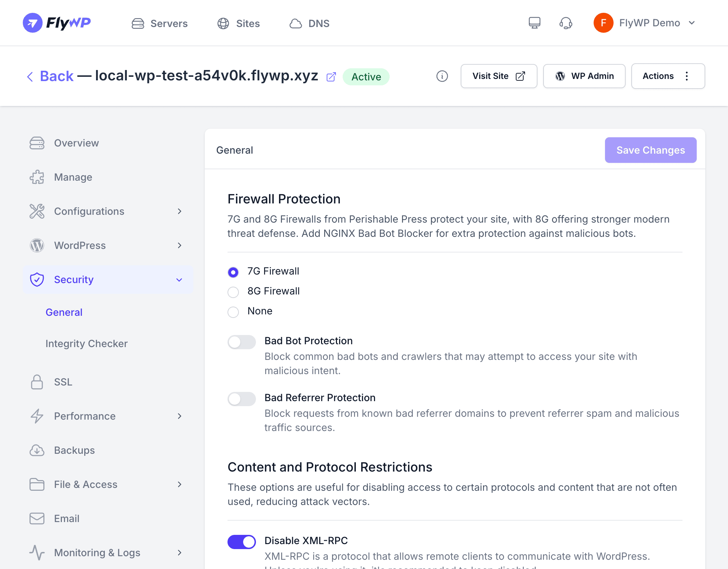Click the Save Changes button
Viewport: 728px width, 569px height.
651,150
